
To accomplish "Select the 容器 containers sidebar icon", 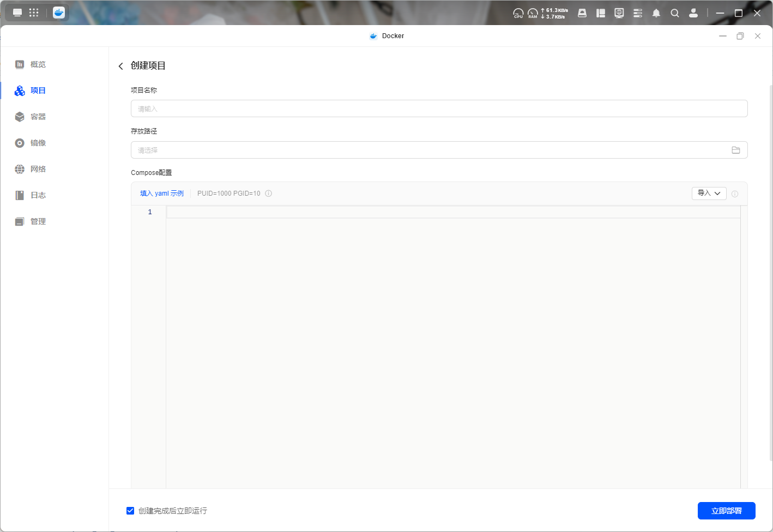I will pyautogui.click(x=20, y=117).
